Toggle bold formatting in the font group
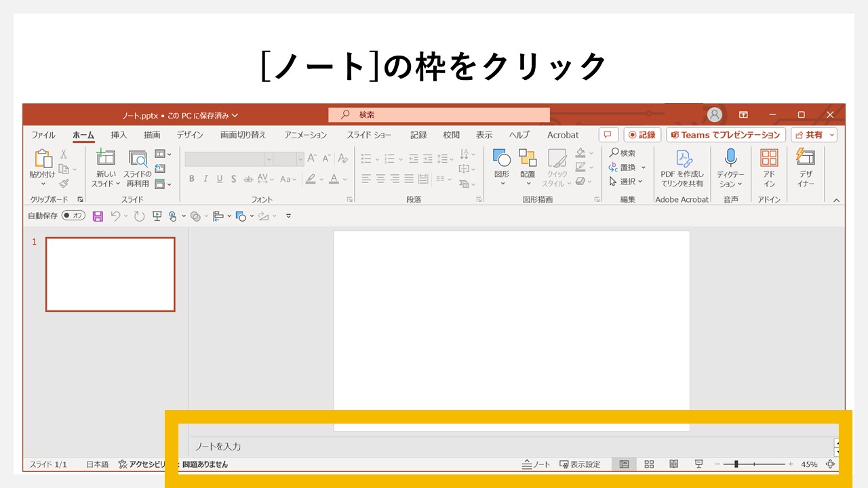The height and width of the screenshot is (488, 868). click(191, 178)
